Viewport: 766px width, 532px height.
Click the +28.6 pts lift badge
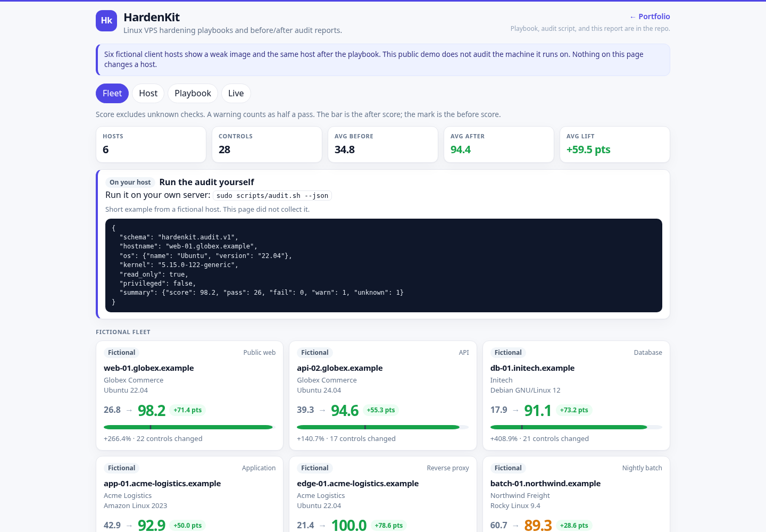click(574, 526)
